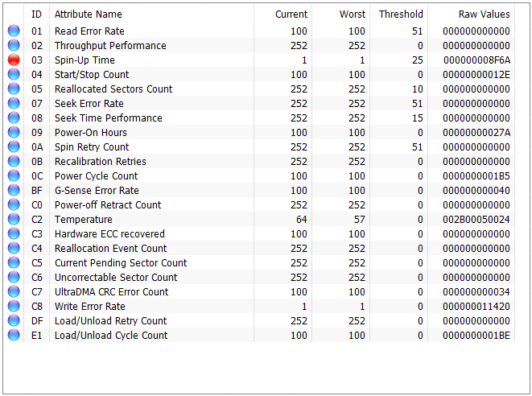This screenshot has width=532, height=396.
Task: Click raw value 0000000001BE
Action: 476,335
